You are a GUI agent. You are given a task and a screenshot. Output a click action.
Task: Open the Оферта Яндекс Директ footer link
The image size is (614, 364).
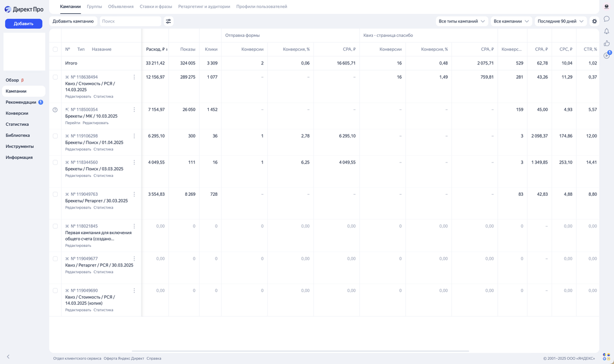click(124, 358)
